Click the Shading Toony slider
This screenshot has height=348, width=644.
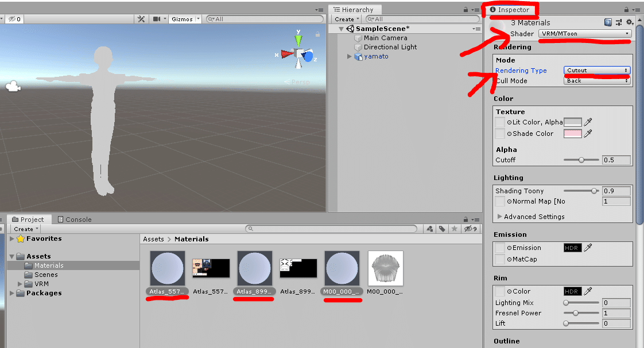pos(581,191)
